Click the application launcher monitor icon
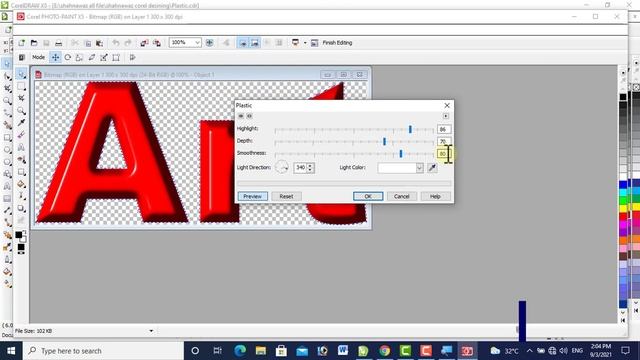 (x=296, y=42)
